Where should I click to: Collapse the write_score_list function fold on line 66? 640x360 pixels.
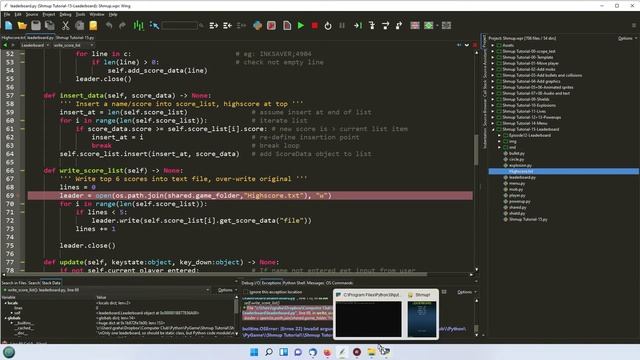click(x=22, y=171)
